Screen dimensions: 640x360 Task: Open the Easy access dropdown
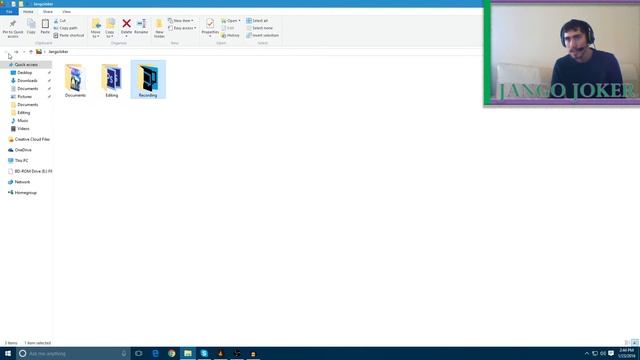point(182,28)
